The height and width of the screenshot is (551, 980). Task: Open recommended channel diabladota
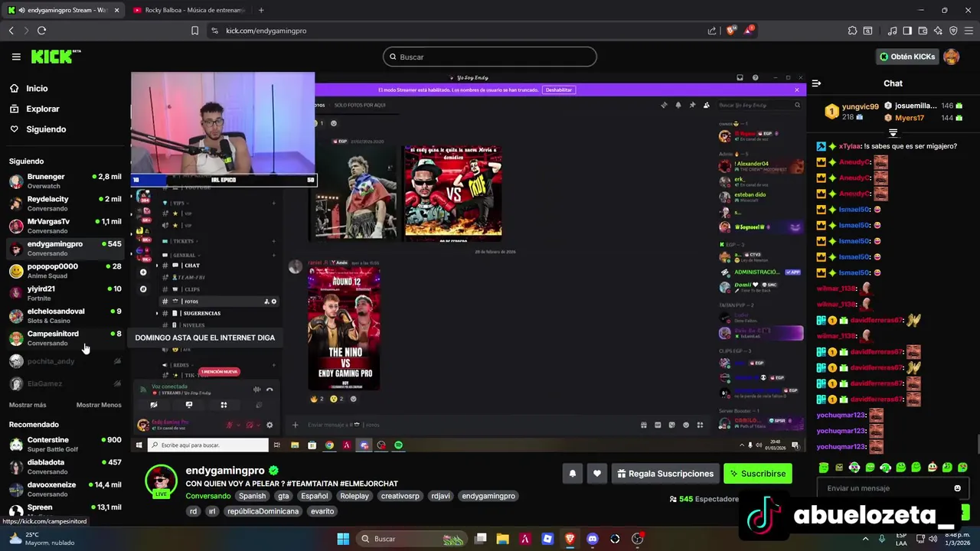[65, 466]
